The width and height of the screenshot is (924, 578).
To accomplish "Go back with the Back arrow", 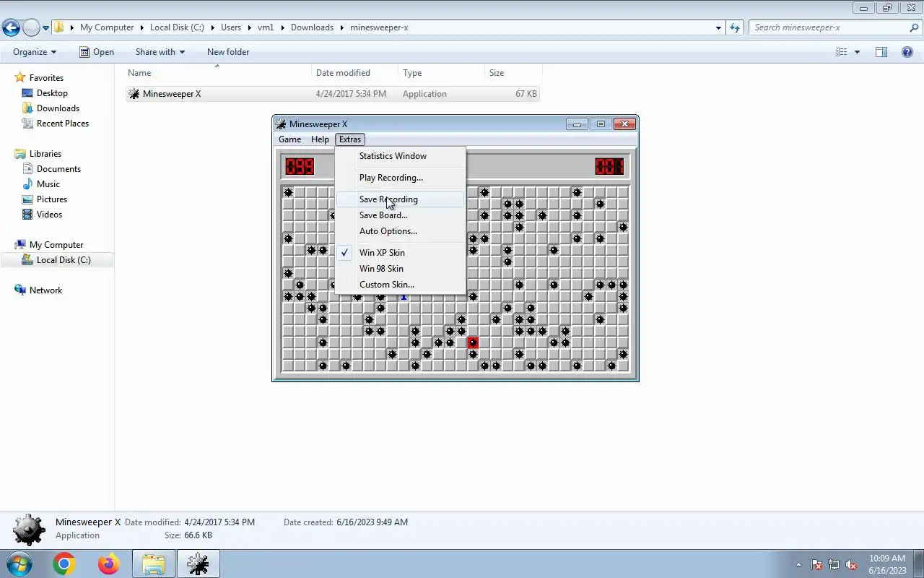I will tap(11, 28).
